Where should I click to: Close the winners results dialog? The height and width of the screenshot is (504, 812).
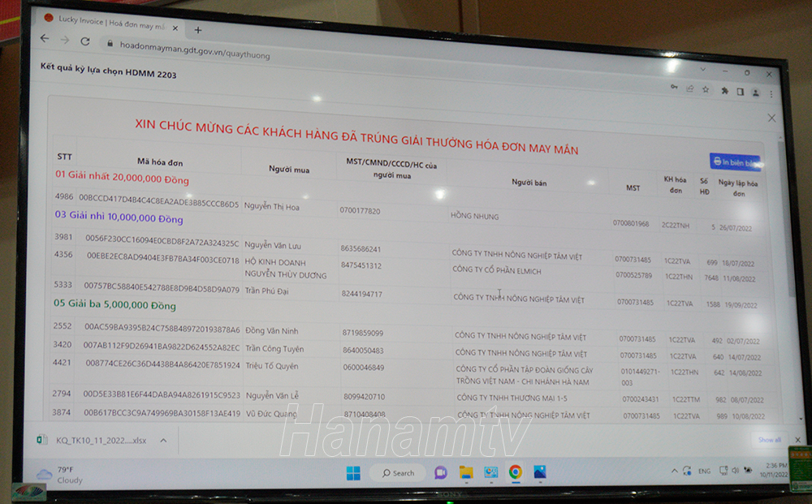[771, 118]
